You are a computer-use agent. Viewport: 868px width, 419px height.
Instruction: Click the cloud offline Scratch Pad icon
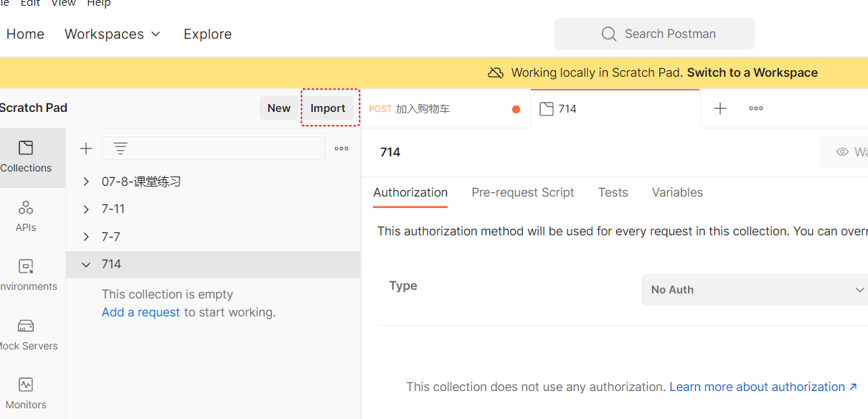coord(496,72)
